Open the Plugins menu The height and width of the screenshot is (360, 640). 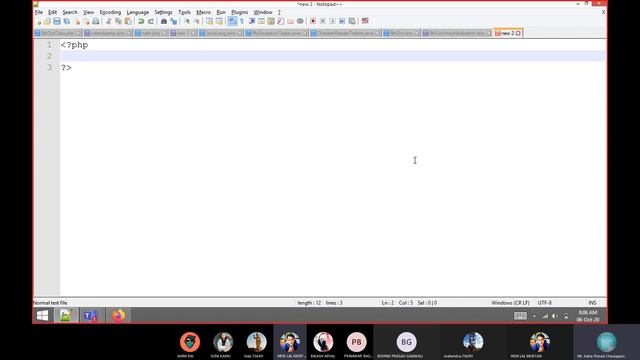pos(240,12)
